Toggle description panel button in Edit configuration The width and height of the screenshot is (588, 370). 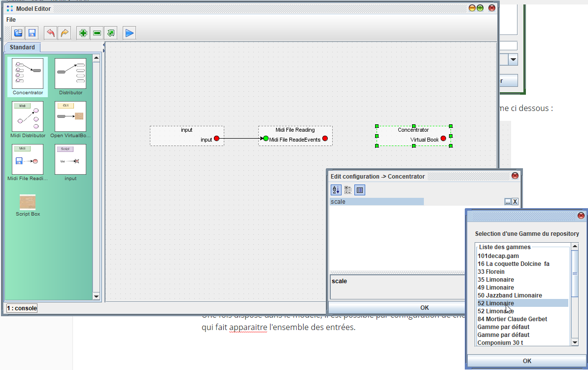point(360,190)
